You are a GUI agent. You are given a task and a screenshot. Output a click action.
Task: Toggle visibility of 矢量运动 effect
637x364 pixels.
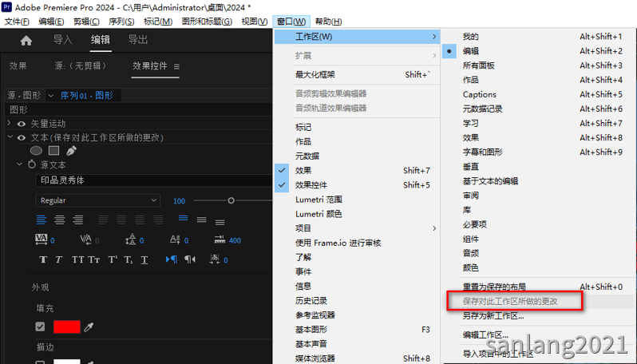pyautogui.click(x=22, y=124)
